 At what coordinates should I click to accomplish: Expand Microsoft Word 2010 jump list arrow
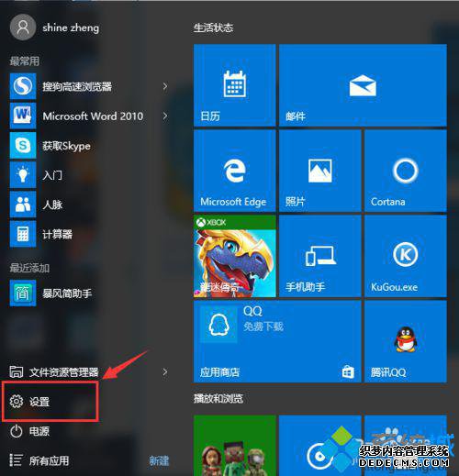point(165,116)
